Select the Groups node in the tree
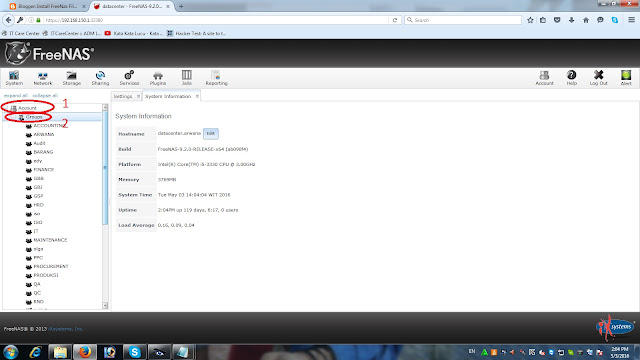Viewport: 640px width, 360px height. click(x=34, y=117)
